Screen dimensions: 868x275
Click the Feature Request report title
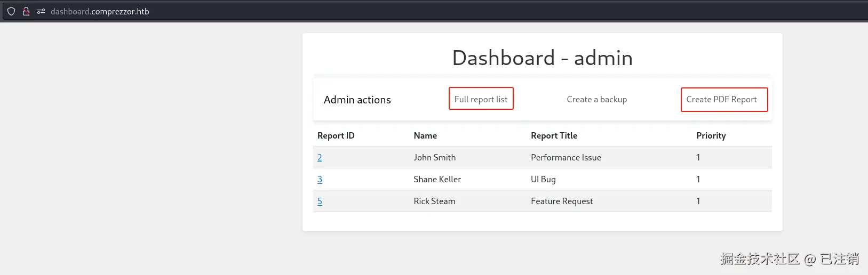click(562, 201)
